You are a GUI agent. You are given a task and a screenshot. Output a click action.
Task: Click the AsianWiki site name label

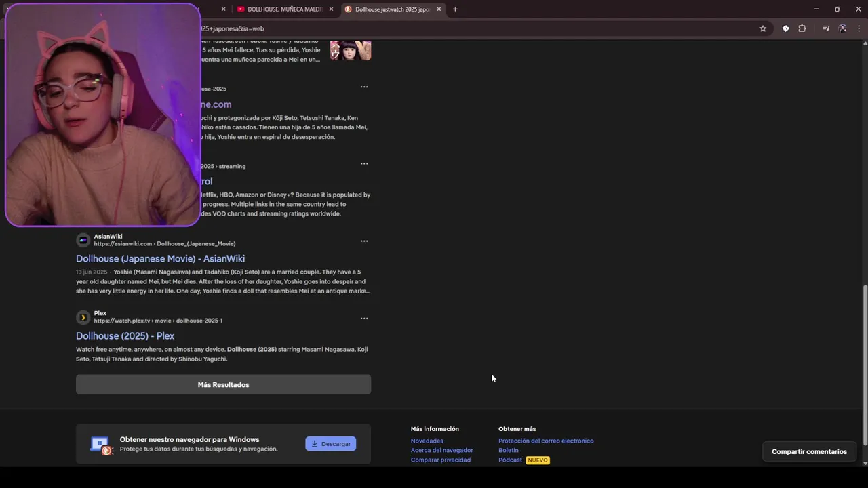point(108,236)
